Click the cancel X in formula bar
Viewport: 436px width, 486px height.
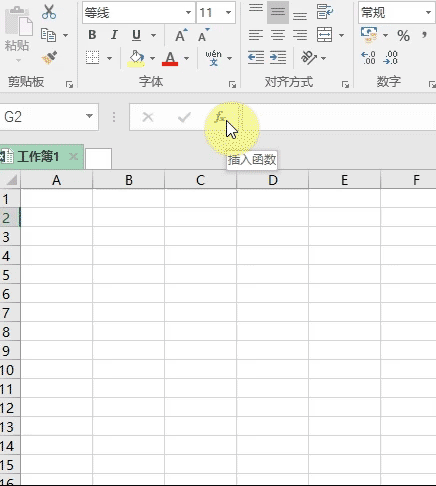(x=148, y=117)
